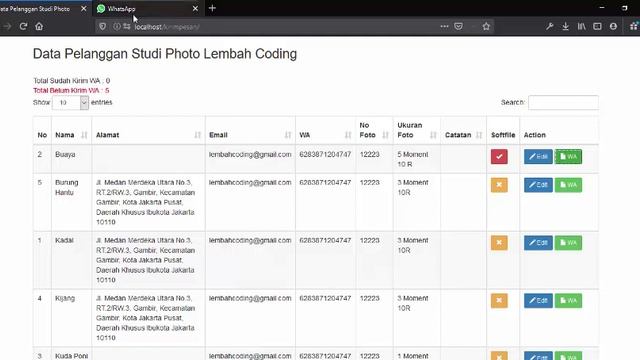This screenshot has width=640, height=360.
Task: Edit the Burung Hantu customer row
Action: pyautogui.click(x=538, y=185)
